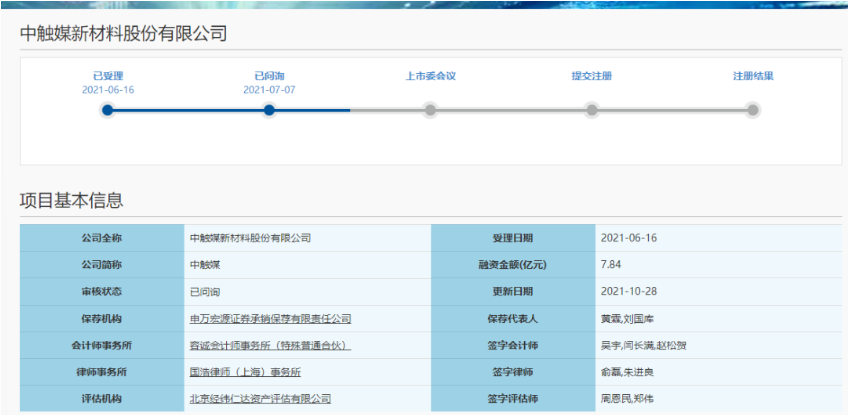This screenshot has width=849, height=415.
Task: Click the 提交注册 progress node dot
Action: [592, 111]
